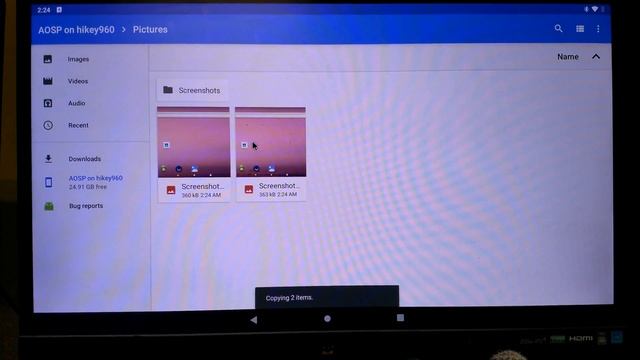640x360 pixels.
Task: Click the phone device storage icon
Action: pos(49,182)
